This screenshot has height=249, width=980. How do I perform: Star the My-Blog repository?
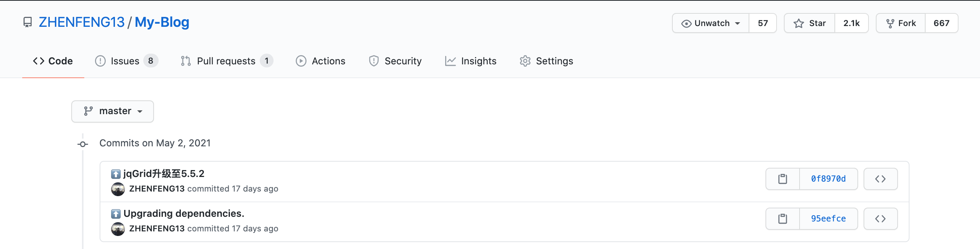(810, 23)
